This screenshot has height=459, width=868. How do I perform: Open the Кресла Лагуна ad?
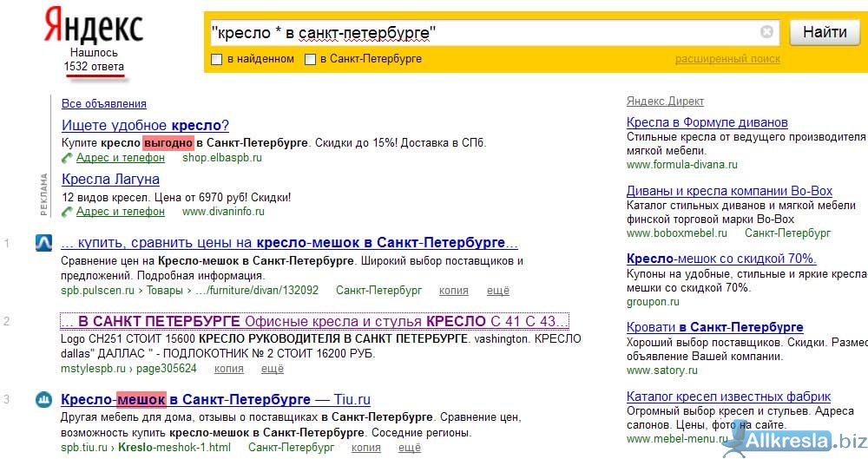(110, 179)
